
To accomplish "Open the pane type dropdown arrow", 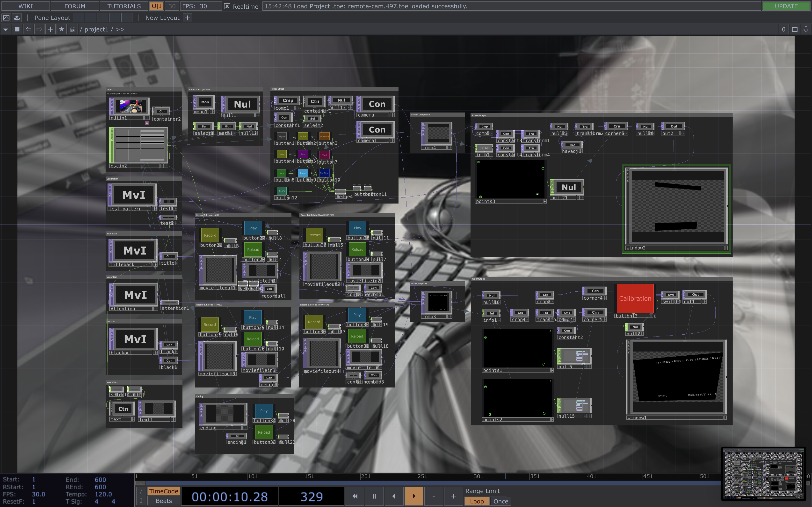I will click(x=6, y=29).
